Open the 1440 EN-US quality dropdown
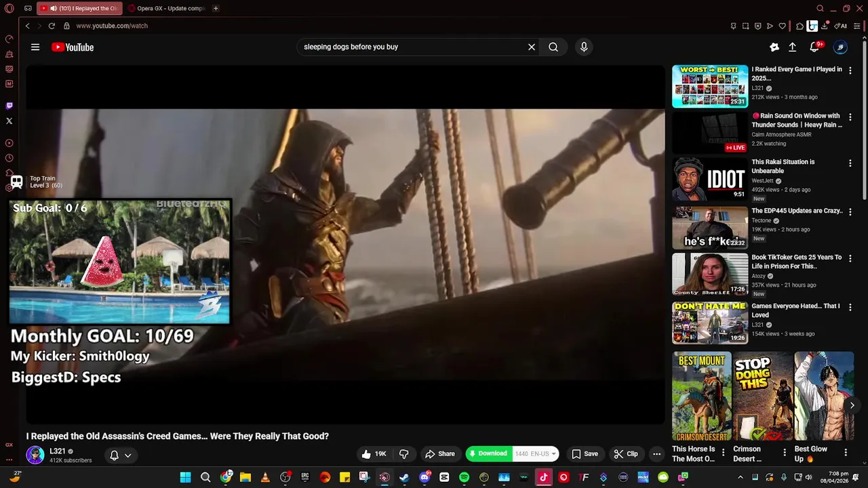868x488 pixels. (x=536, y=453)
